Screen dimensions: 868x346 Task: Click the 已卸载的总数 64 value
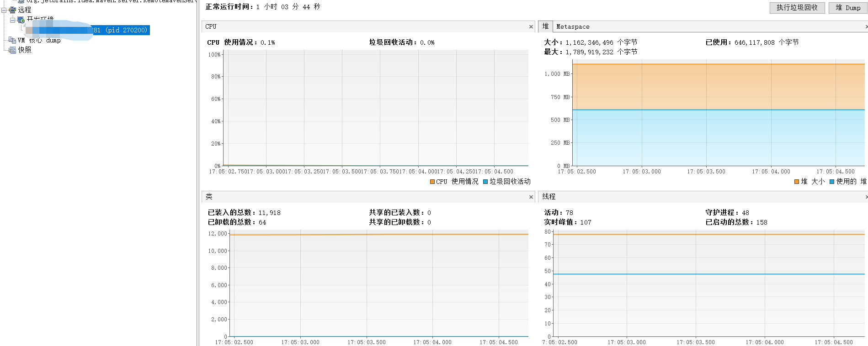tap(262, 222)
